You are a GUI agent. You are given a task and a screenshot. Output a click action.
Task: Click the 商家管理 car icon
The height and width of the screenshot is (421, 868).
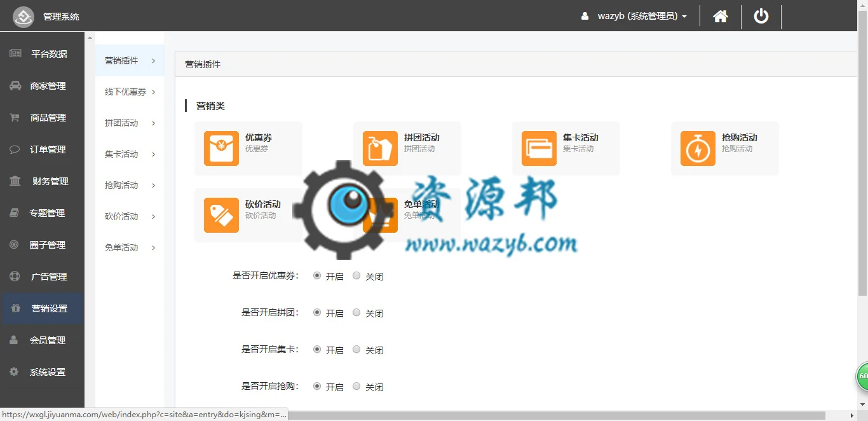pyautogui.click(x=15, y=85)
